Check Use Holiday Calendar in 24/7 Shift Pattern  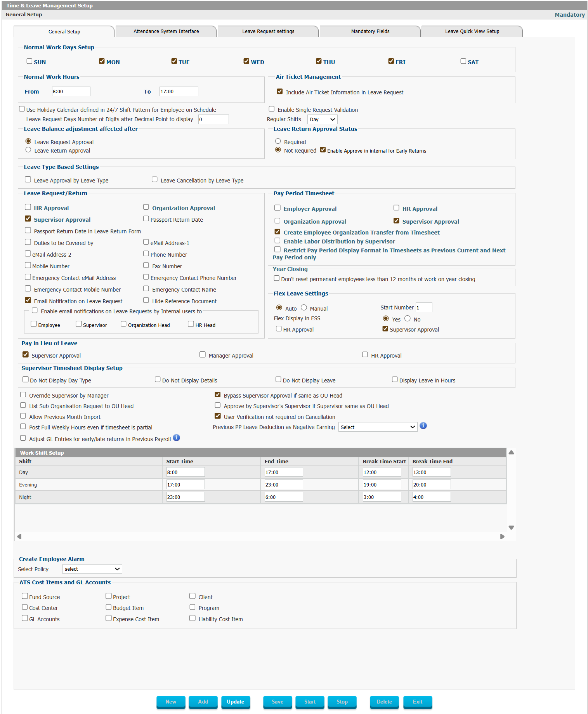click(22, 109)
